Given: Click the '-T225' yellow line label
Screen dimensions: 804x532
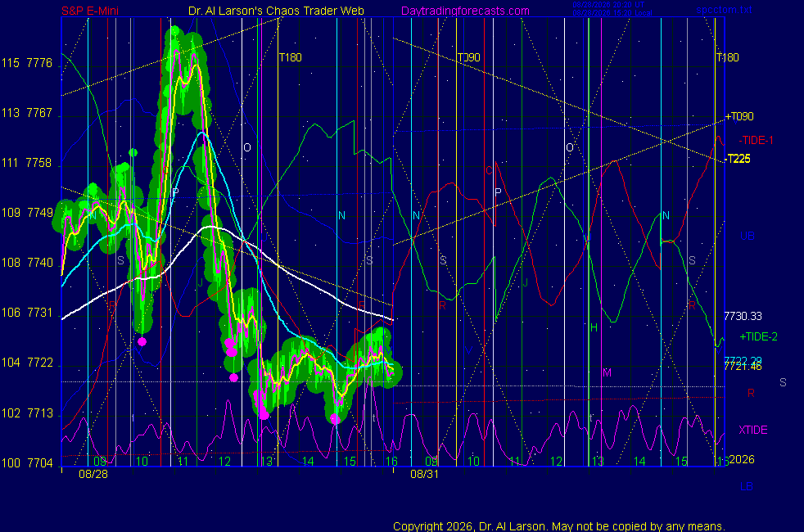Looking at the screenshot, I should click(738, 159).
